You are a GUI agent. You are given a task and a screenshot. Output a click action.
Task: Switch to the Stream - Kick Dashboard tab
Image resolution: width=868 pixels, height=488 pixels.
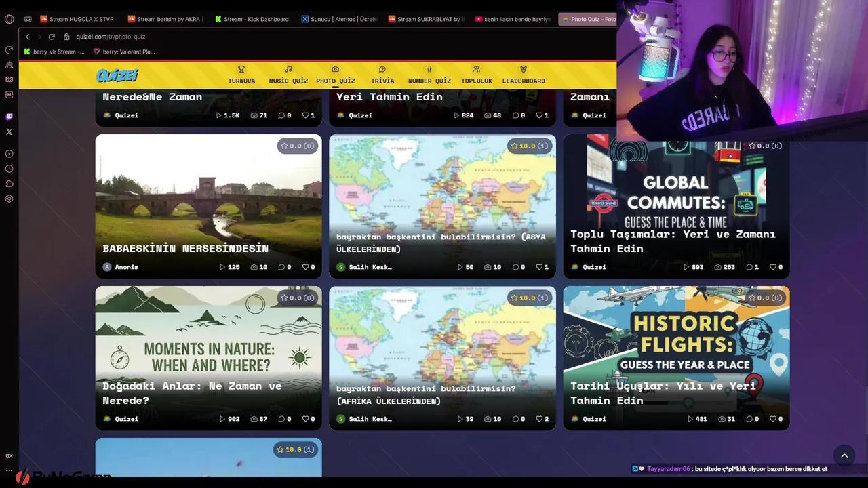252,19
